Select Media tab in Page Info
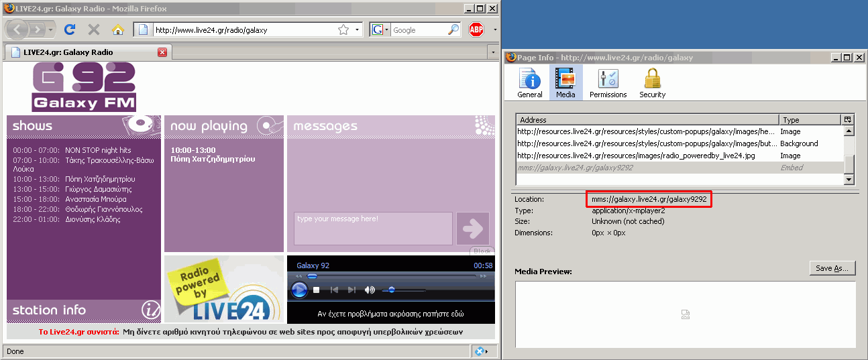The width and height of the screenshot is (868, 360). [565, 83]
